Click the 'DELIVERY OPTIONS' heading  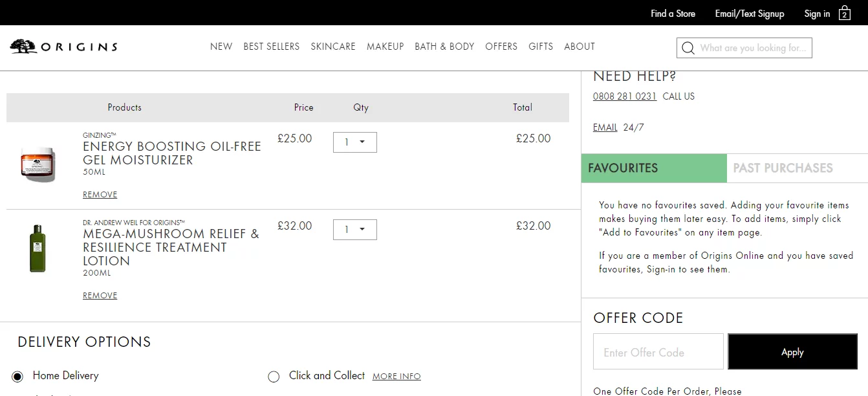click(x=84, y=342)
